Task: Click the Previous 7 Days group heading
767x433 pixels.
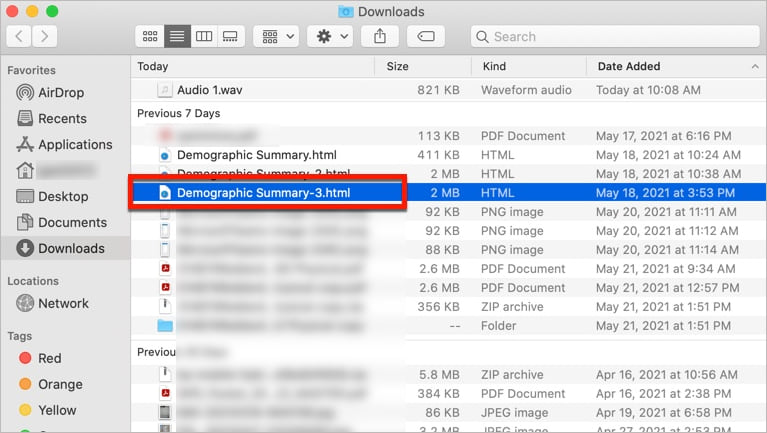Action: click(x=179, y=114)
